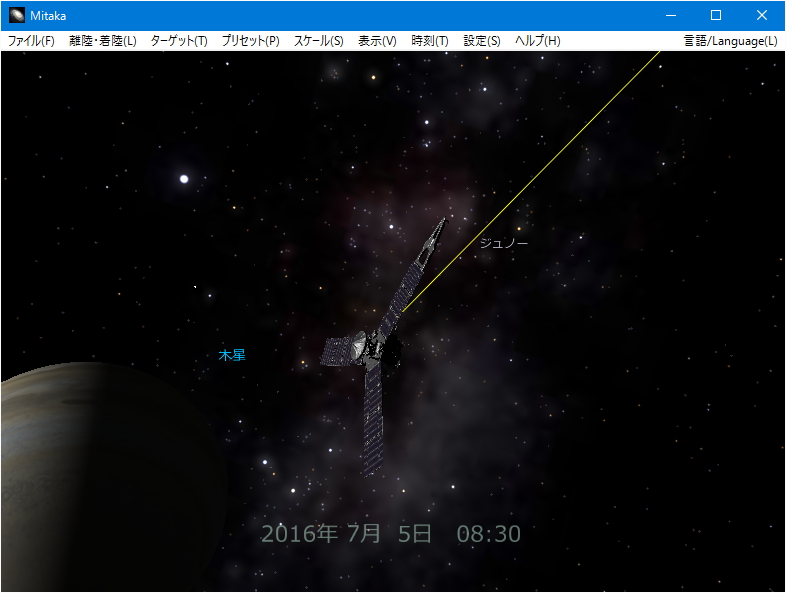The height and width of the screenshot is (593, 786).
Task: Close the Mitaka window
Action: (x=761, y=15)
